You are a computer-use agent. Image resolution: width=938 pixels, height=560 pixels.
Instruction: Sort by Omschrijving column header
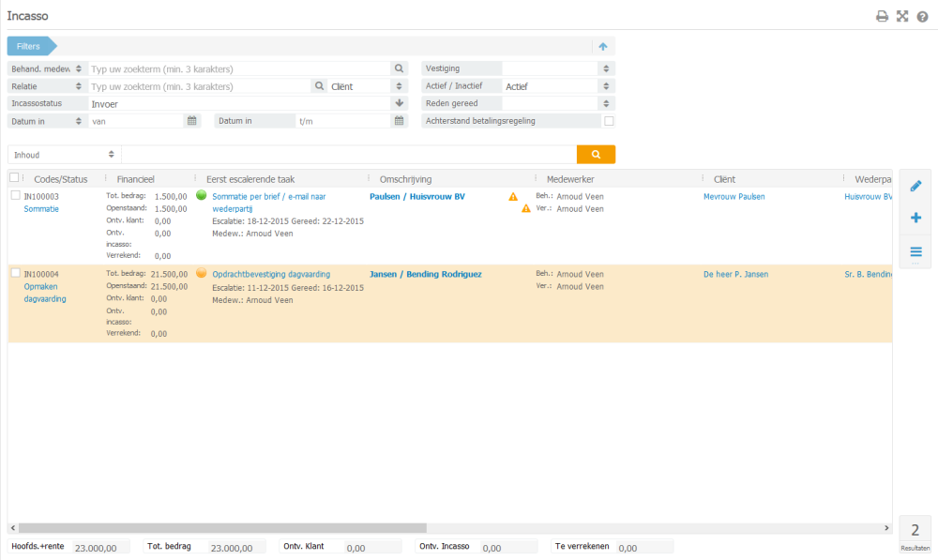(405, 179)
